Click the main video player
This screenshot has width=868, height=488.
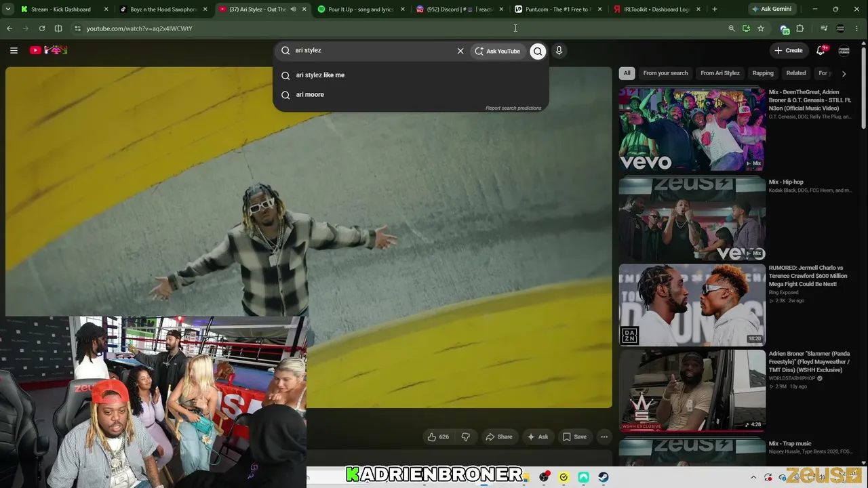309,237
